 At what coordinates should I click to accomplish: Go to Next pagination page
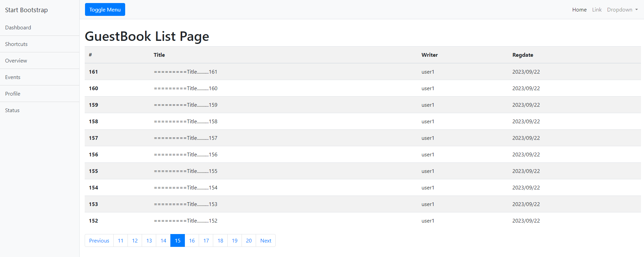pos(266,240)
